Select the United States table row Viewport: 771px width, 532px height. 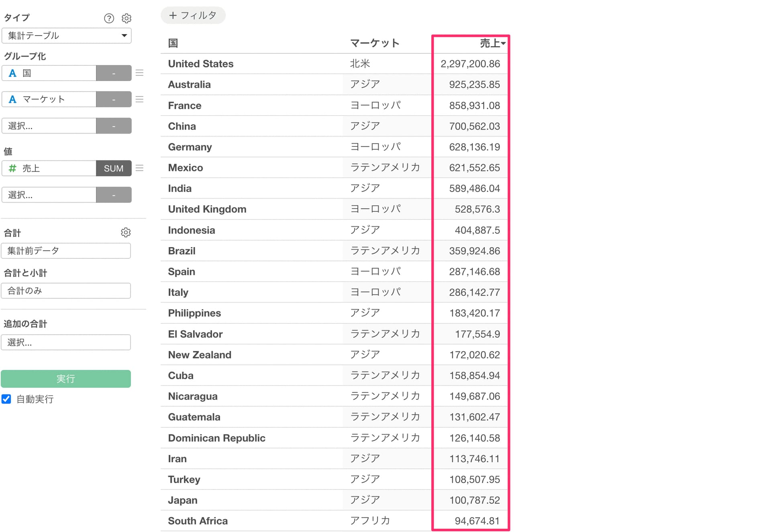(x=201, y=64)
